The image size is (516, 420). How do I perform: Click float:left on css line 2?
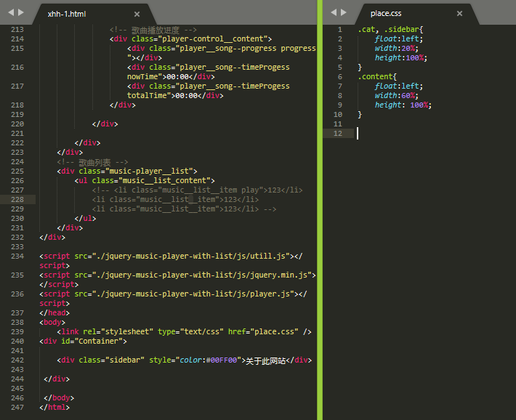pyautogui.click(x=398, y=39)
